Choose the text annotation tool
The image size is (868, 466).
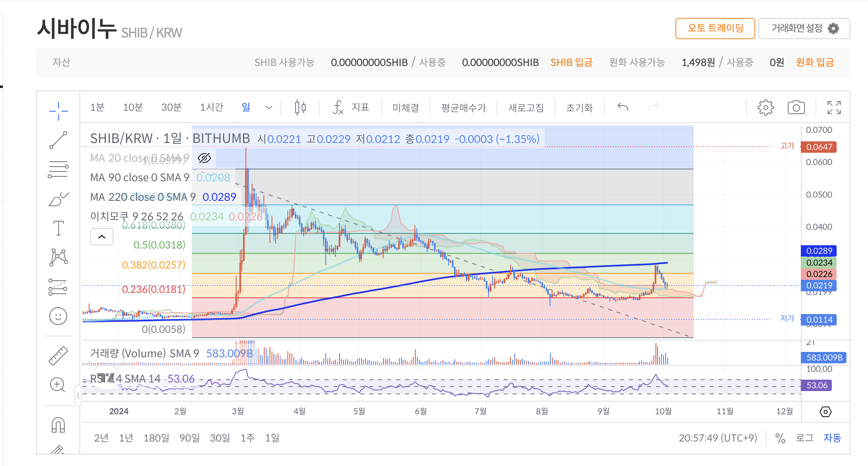pos(58,228)
